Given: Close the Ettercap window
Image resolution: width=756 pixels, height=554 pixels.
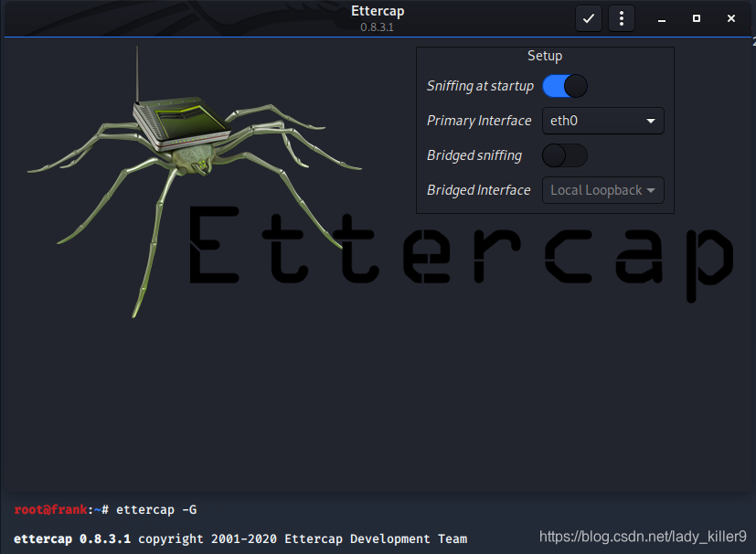Looking at the screenshot, I should tap(731, 18).
